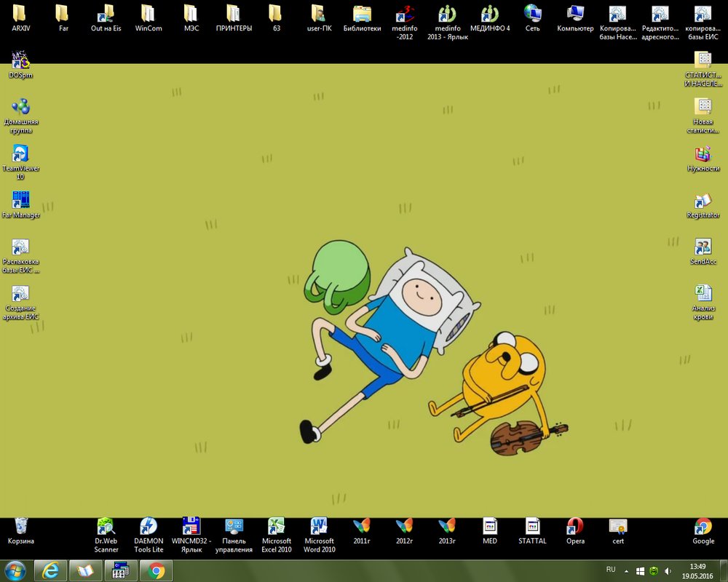Open the WinCom folder
This screenshot has height=582, width=728.
(149, 19)
